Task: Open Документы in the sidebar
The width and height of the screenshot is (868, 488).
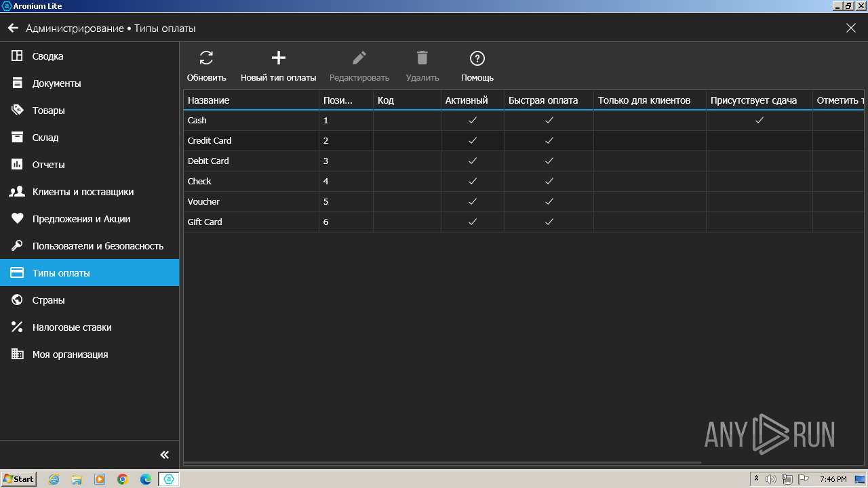Action: (x=90, y=83)
